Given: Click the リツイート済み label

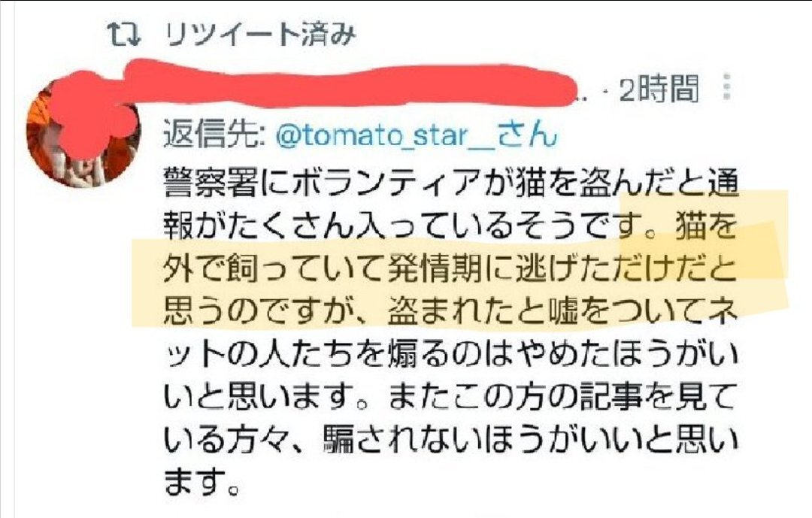Looking at the screenshot, I should (260, 34).
